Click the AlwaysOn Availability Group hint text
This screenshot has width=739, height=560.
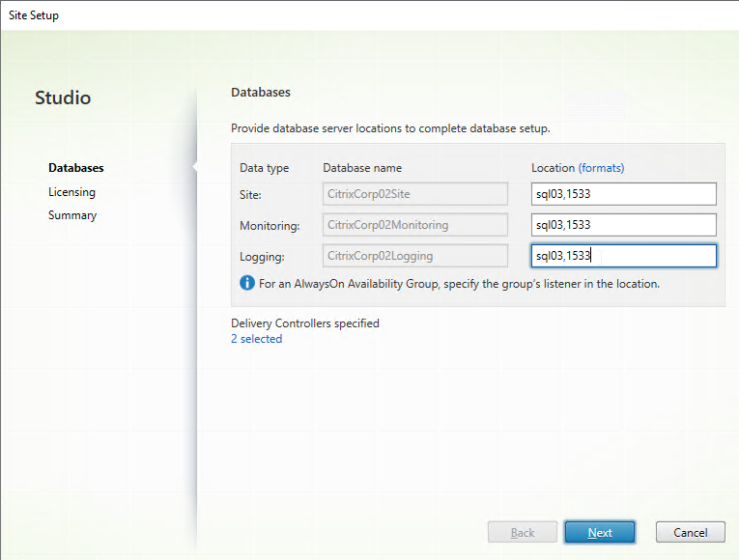[x=459, y=284]
